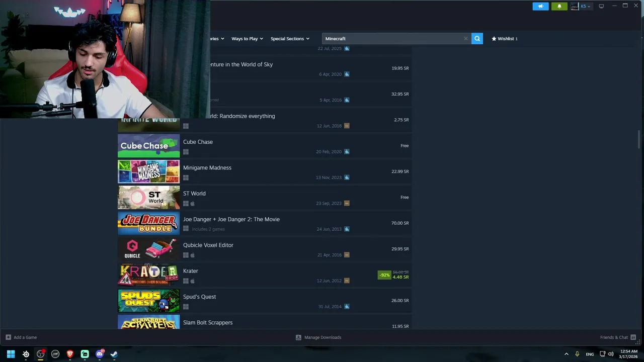644x362 pixels.
Task: Click the 'Includes 2 games' text
Action: [208, 229]
